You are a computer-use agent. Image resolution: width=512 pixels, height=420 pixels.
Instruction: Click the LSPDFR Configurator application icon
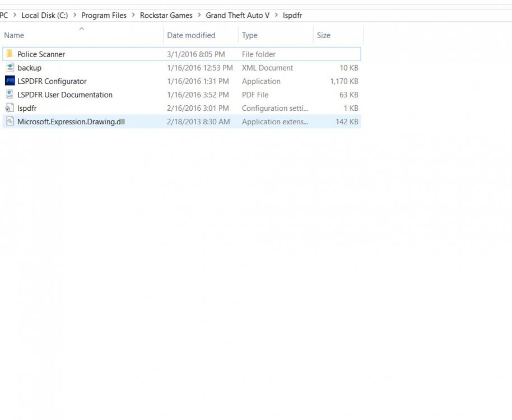[10, 81]
